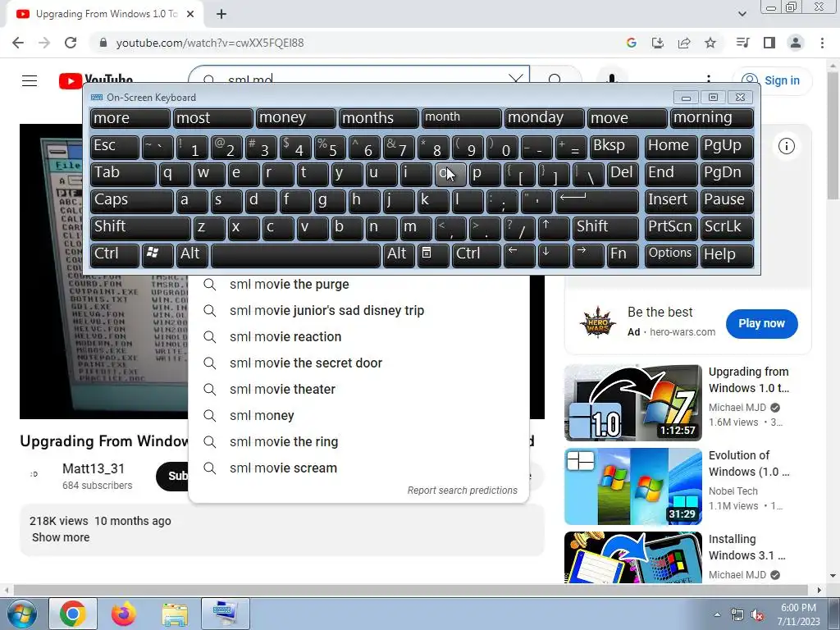Tap the left arrow key
Screen dimensions: 840x630
tap(519, 254)
